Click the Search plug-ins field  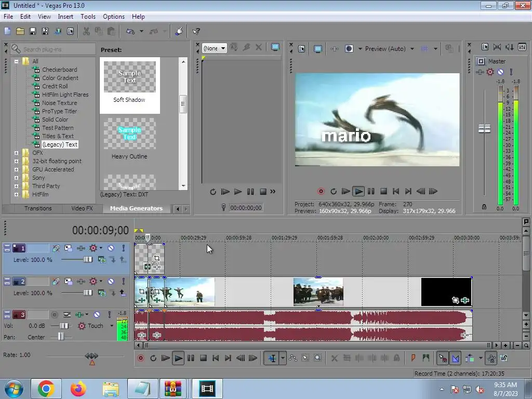[x=53, y=49]
